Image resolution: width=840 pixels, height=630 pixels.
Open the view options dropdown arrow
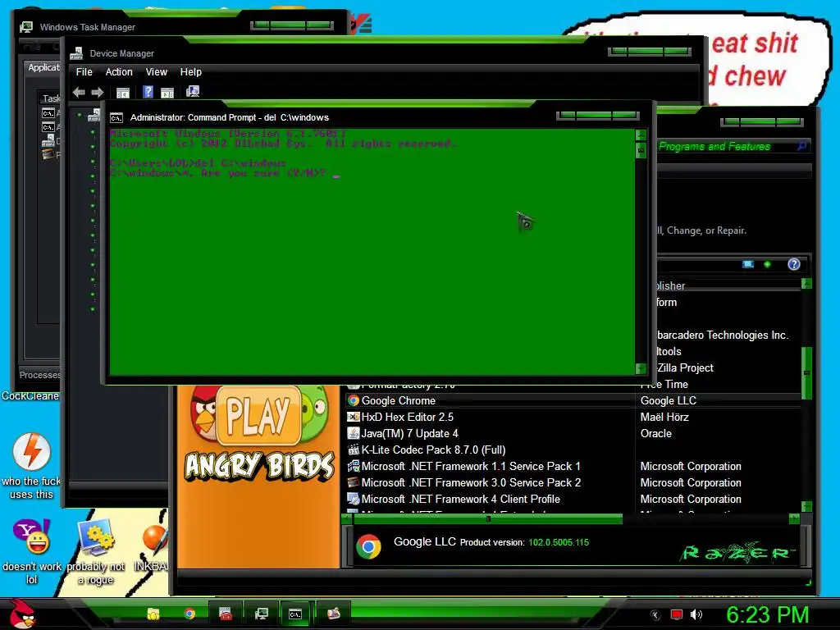pos(767,264)
